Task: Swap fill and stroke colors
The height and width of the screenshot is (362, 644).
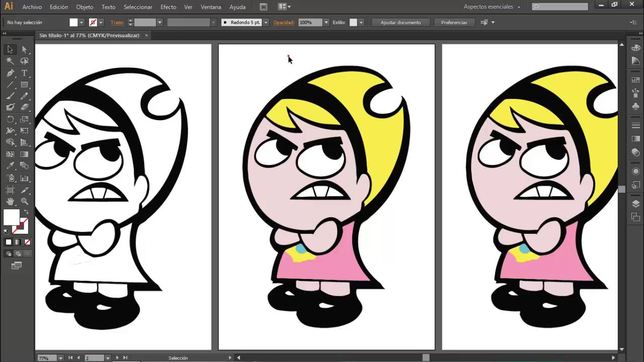Action: pos(26,212)
